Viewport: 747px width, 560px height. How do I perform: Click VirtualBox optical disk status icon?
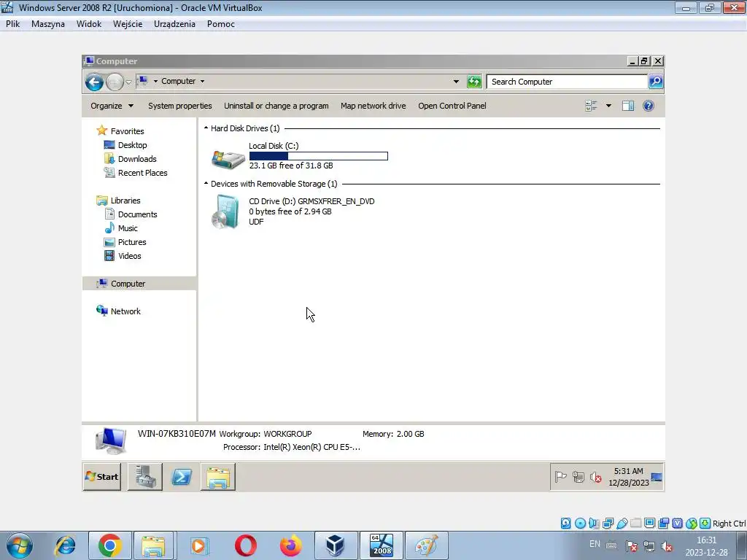coord(580,524)
